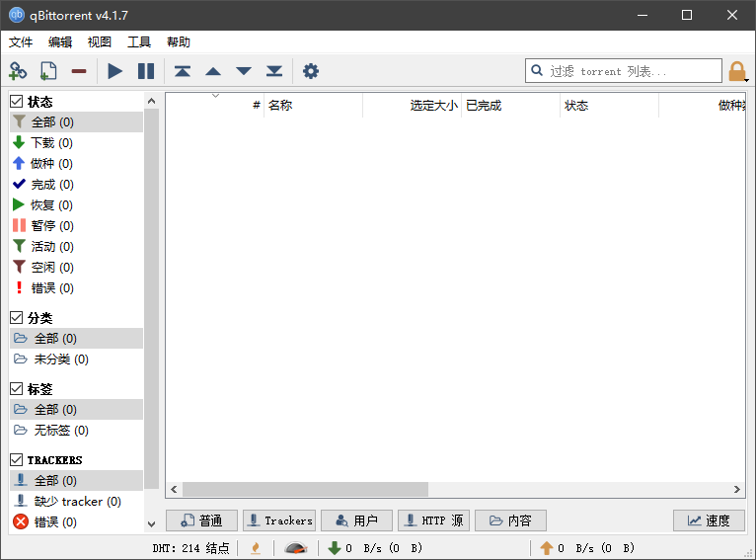Click the column header sort indicator arrow
756x560 pixels.
coord(215,96)
